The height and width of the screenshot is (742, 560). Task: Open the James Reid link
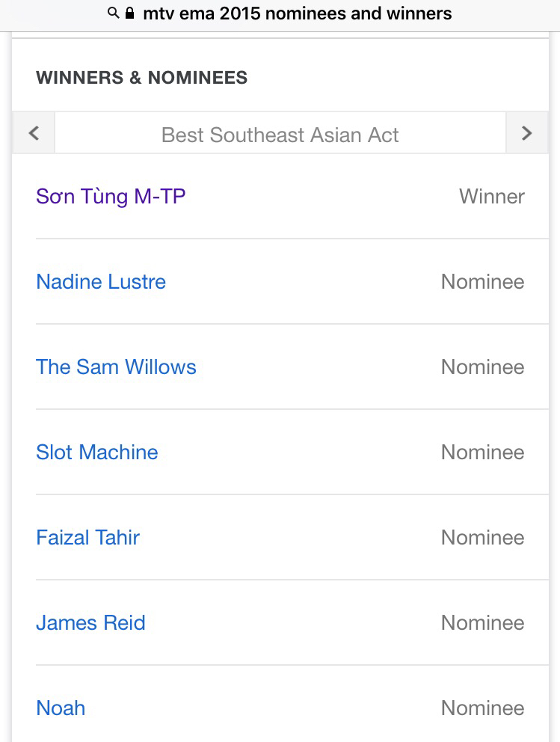[x=90, y=623]
